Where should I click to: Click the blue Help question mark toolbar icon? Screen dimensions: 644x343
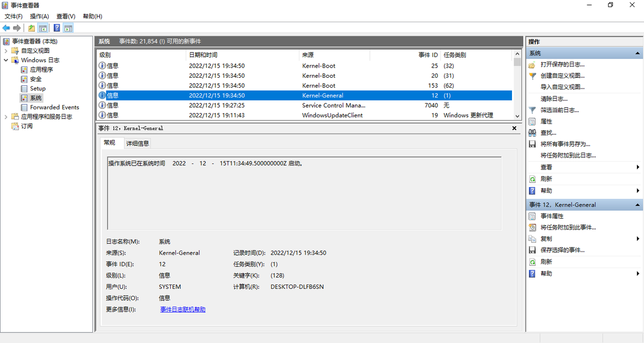coord(57,28)
